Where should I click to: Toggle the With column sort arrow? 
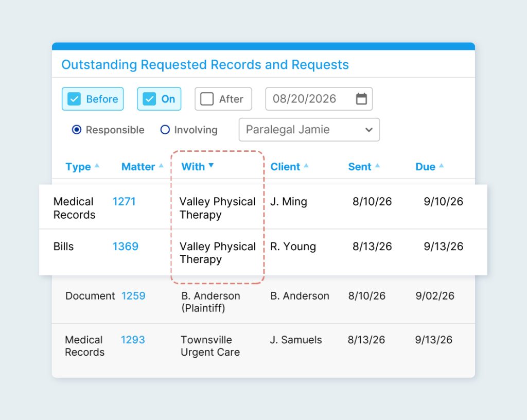(211, 165)
